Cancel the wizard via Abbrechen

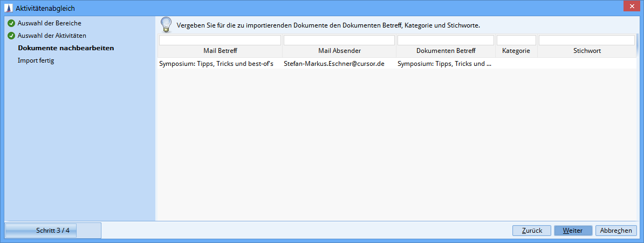[x=616, y=231]
